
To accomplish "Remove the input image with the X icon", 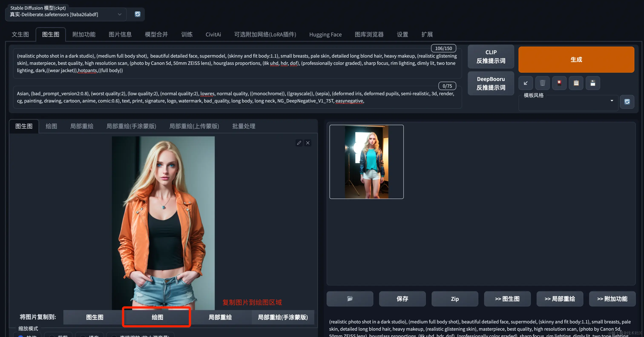I will tap(308, 143).
